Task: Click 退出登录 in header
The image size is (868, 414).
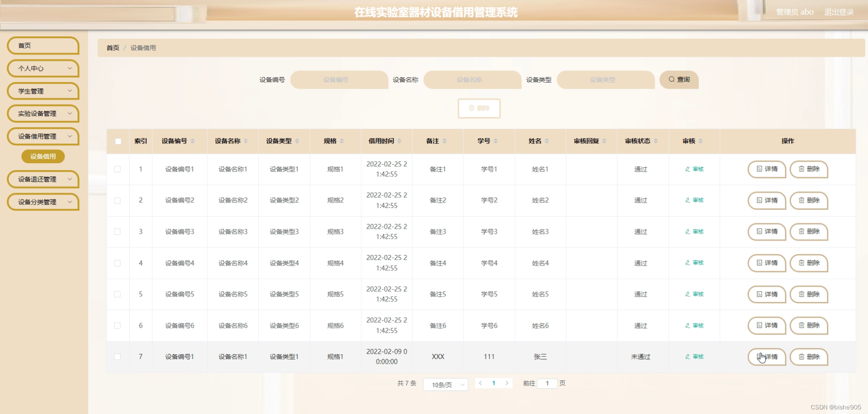Action: [x=839, y=12]
